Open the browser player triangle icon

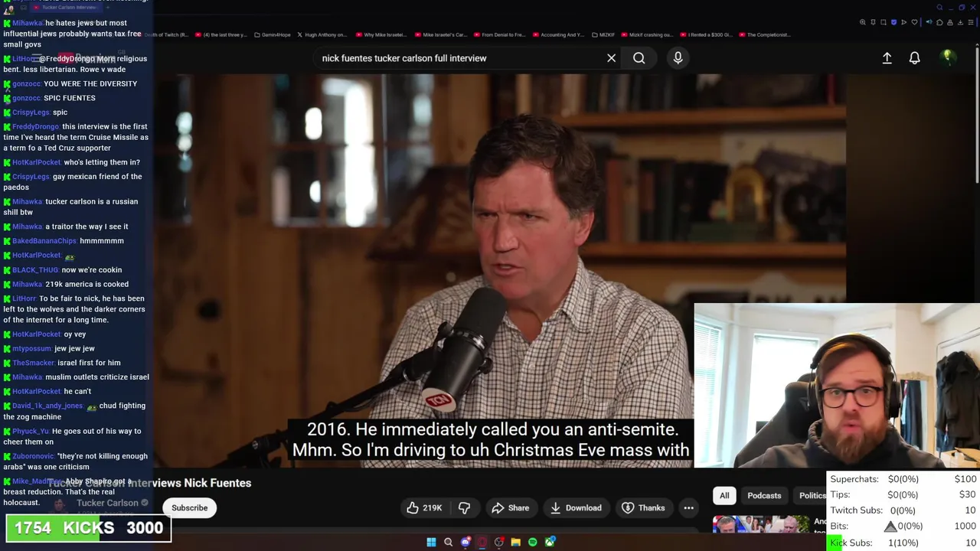[x=903, y=22]
